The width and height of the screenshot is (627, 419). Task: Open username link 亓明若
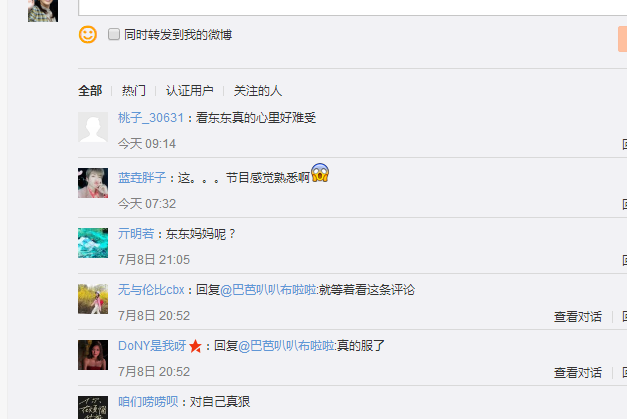tap(136, 233)
